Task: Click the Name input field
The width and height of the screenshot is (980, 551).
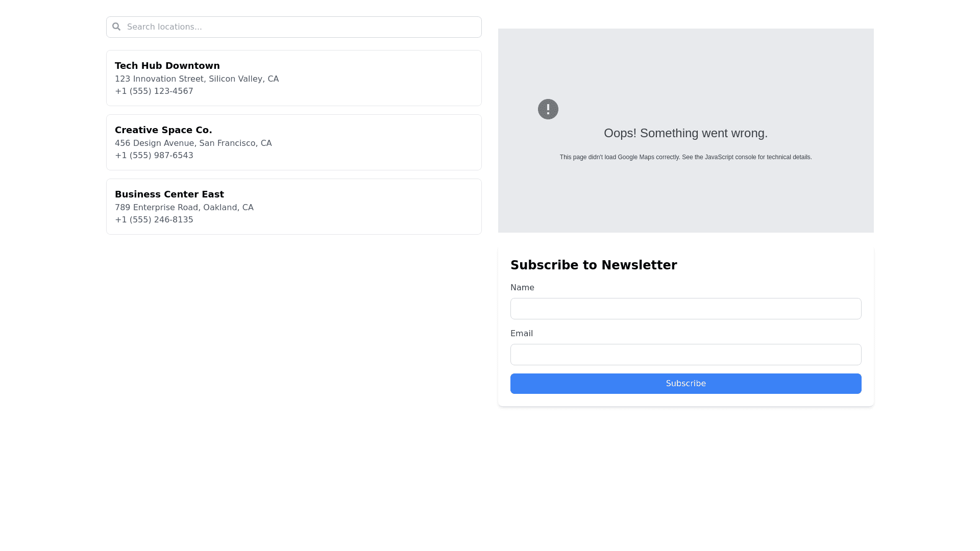Action: click(x=685, y=309)
